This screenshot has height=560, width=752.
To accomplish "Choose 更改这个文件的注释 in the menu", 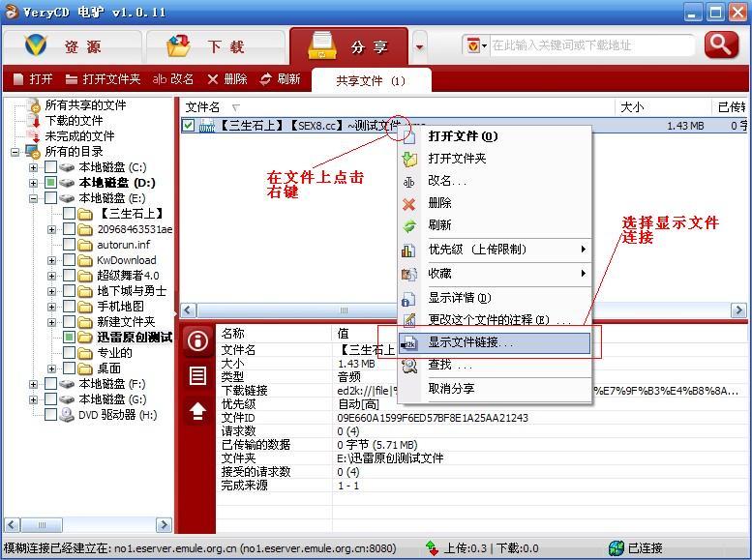I will 495,320.
